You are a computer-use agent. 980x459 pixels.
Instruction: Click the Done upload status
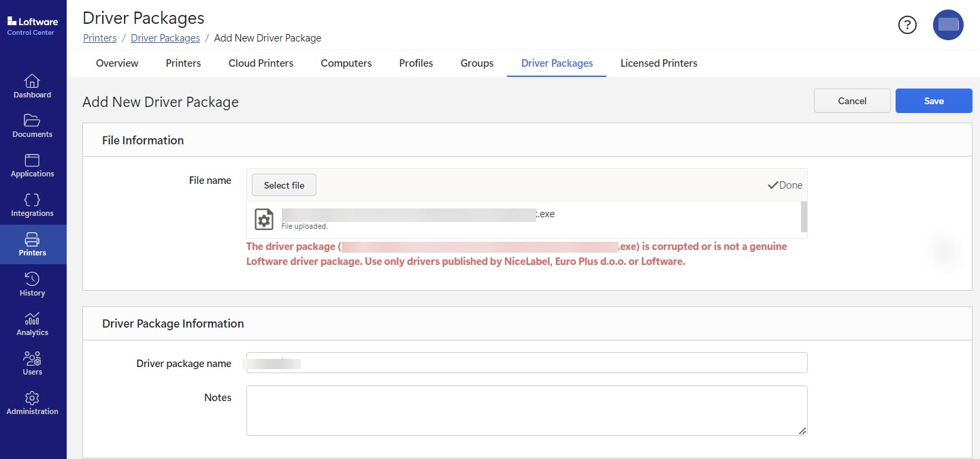click(x=785, y=185)
